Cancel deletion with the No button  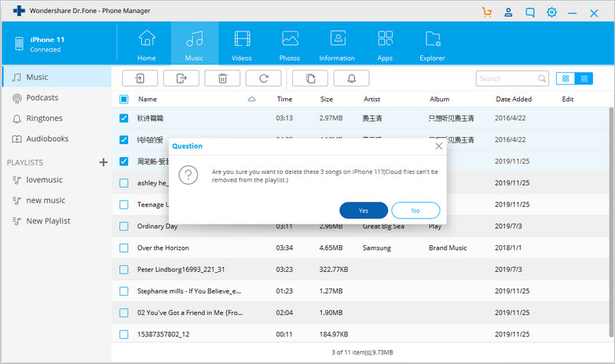[416, 211]
